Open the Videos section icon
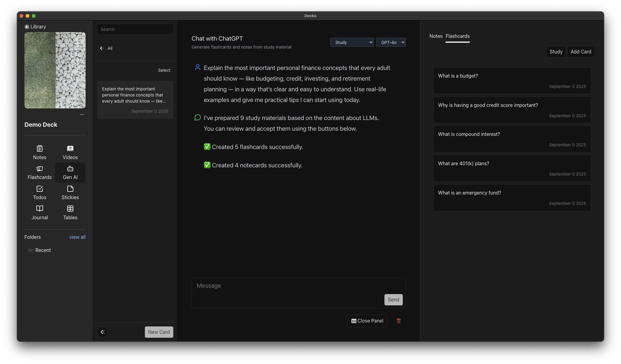The image size is (621, 364). click(x=70, y=149)
